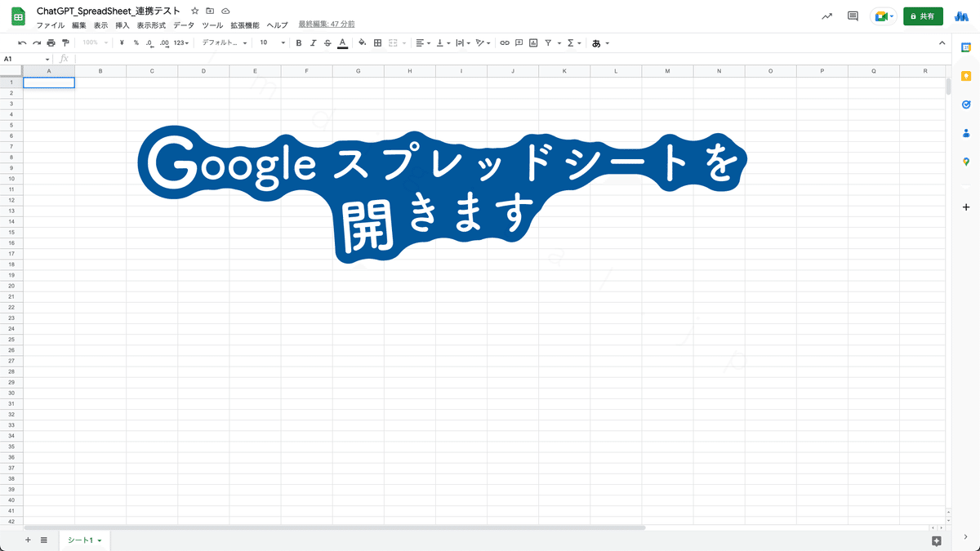
Task: Open the input tools あ menu
Action: [600, 42]
